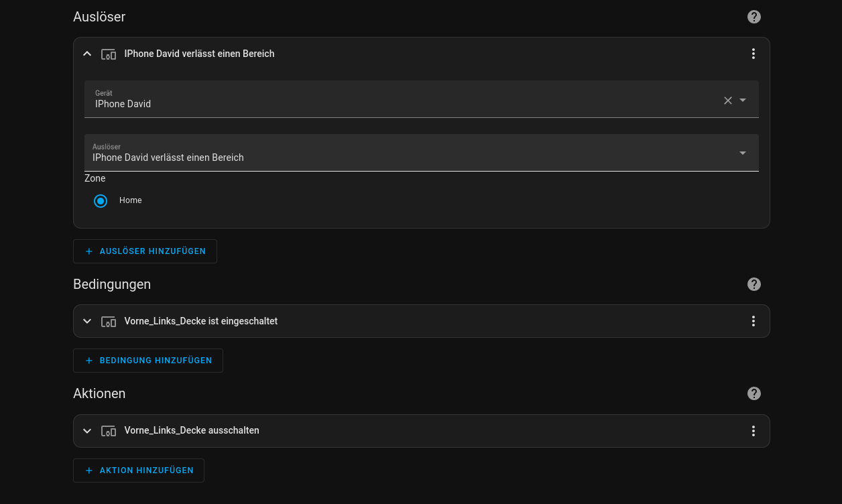Click Auslöser hinzufügen button

[145, 251]
